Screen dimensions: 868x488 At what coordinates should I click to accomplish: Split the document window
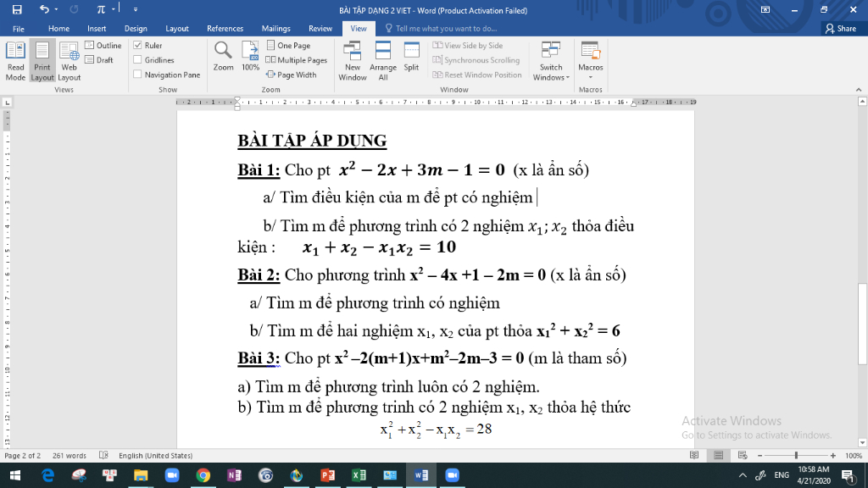pyautogui.click(x=411, y=57)
